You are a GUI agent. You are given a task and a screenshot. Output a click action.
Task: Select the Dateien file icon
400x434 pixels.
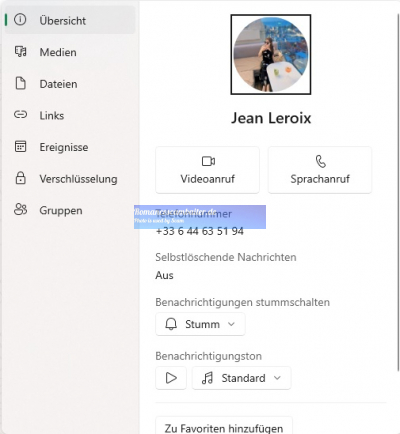[x=21, y=83]
